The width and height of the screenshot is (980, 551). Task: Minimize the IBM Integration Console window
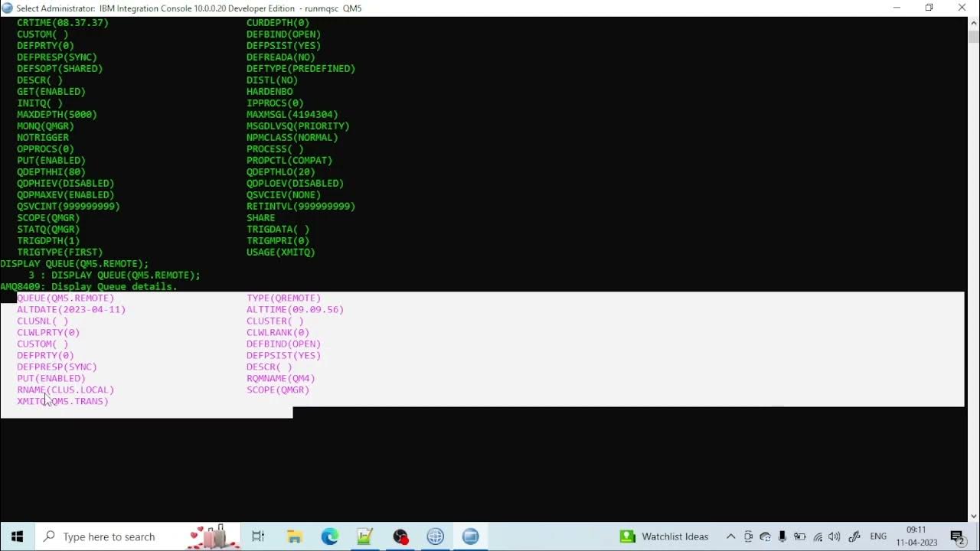coord(897,8)
